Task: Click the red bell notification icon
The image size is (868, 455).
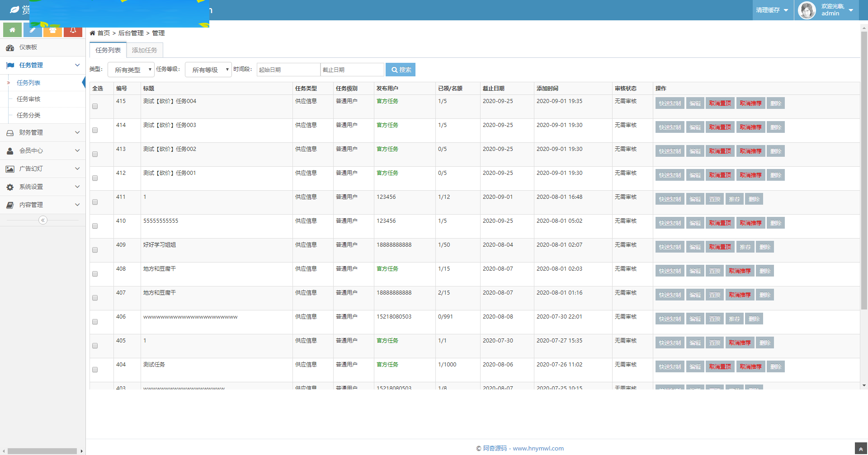Action: pyautogui.click(x=73, y=30)
